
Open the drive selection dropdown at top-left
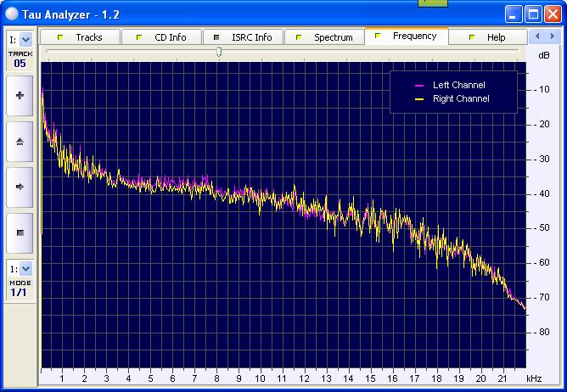pos(25,39)
